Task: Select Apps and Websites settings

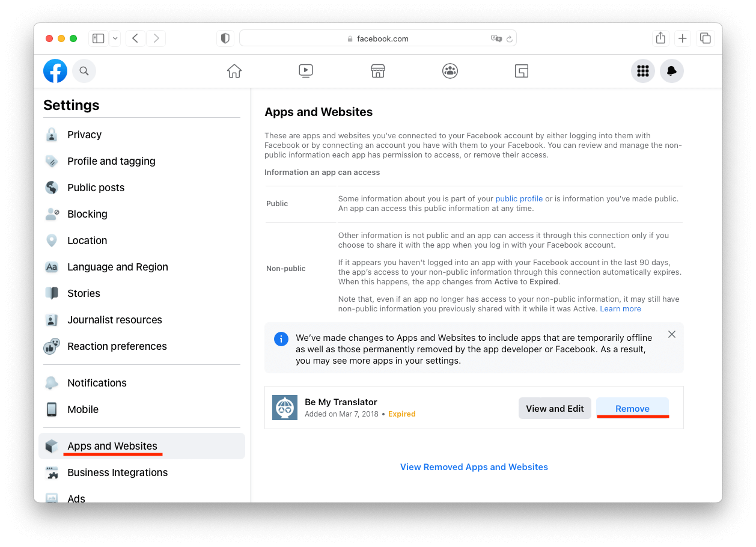Action: pyautogui.click(x=142, y=446)
